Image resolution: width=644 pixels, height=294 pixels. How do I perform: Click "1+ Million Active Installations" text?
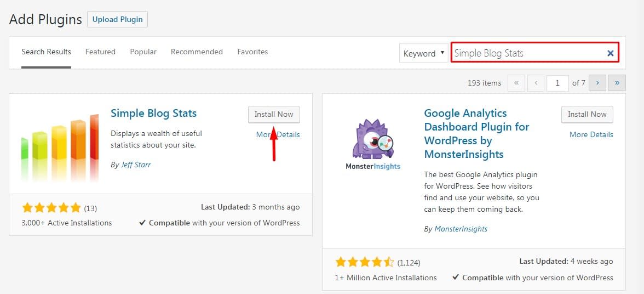(x=386, y=278)
